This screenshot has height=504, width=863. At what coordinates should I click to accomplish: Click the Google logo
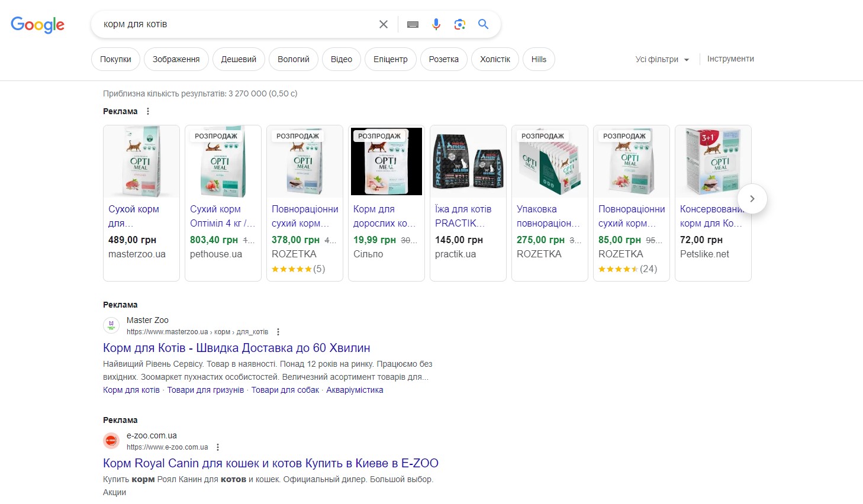click(37, 24)
